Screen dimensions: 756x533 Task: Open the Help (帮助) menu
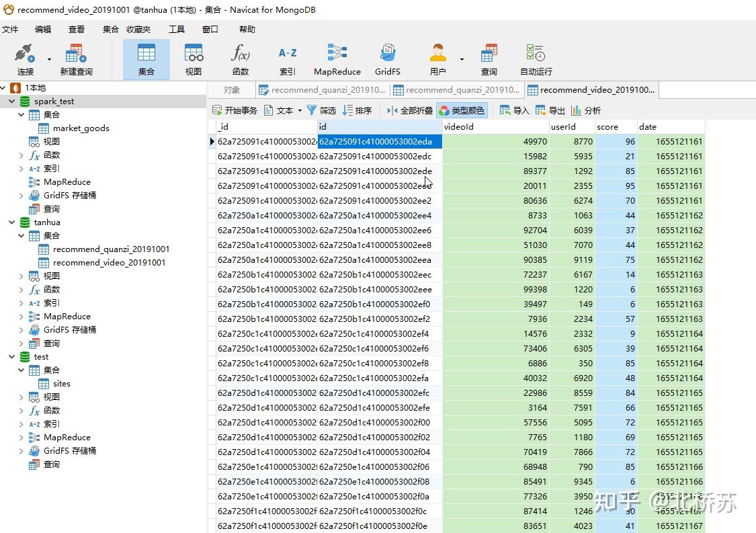point(247,30)
